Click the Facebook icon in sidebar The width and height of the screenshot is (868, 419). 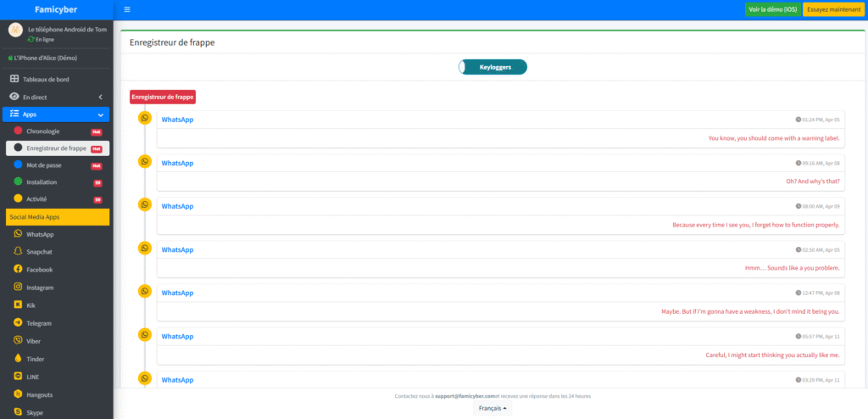(19, 270)
